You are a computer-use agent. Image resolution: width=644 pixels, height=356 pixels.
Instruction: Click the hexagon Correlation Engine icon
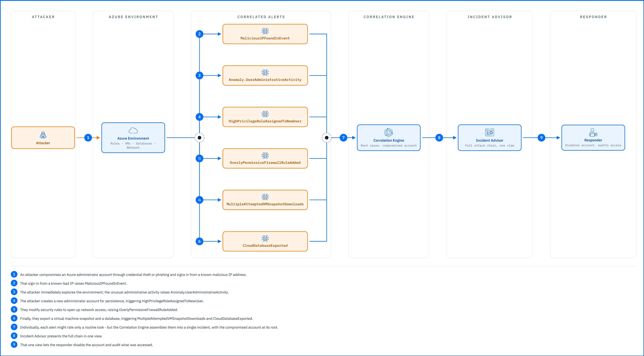[389, 132]
